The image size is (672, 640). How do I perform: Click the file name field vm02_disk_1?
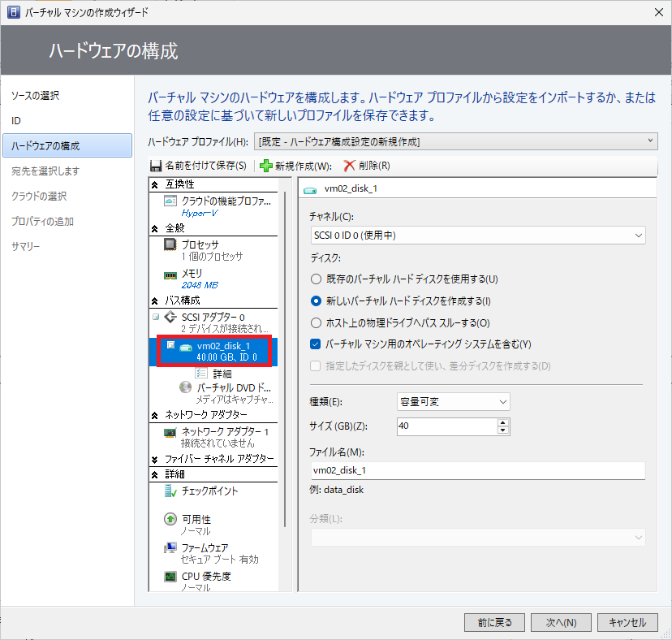477,470
